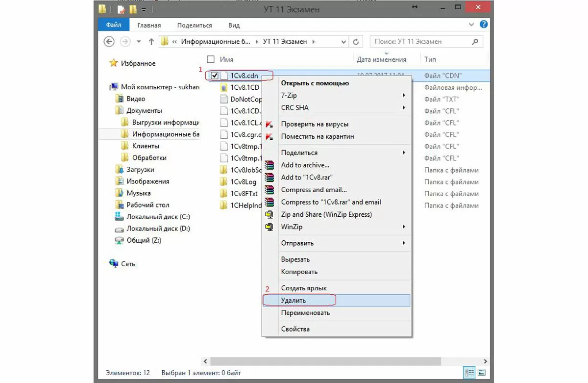Open the Explorer help icon
This screenshot has width=588, height=383.
483,24
